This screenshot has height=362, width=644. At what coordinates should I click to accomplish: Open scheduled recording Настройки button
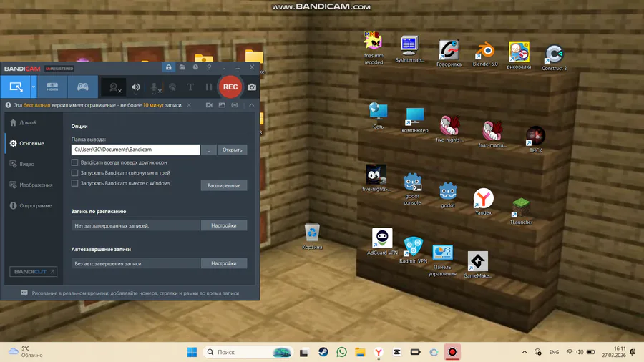click(224, 225)
